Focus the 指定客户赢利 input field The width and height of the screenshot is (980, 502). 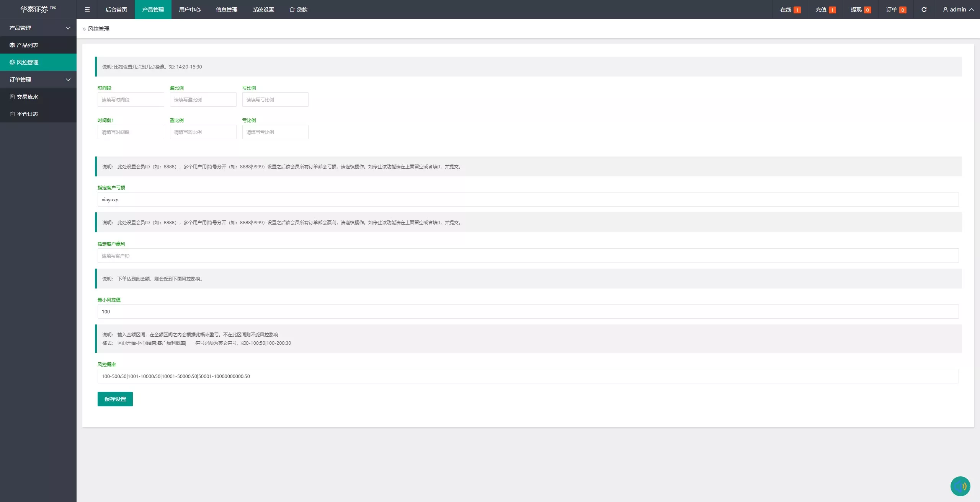coord(528,256)
